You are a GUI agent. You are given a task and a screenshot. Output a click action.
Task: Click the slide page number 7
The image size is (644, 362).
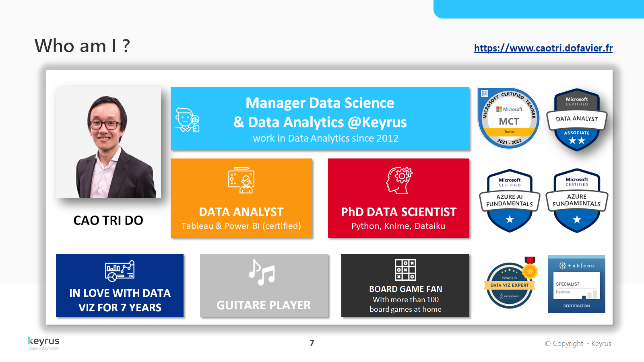click(312, 343)
